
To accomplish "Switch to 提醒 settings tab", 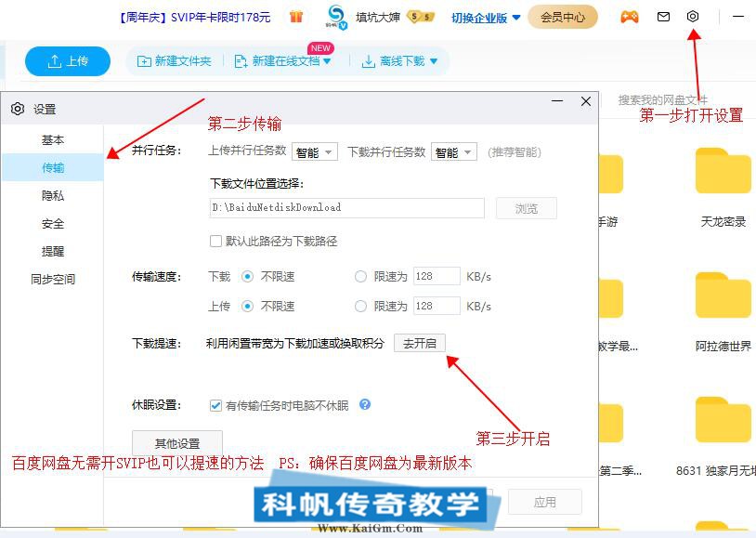I will [53, 251].
